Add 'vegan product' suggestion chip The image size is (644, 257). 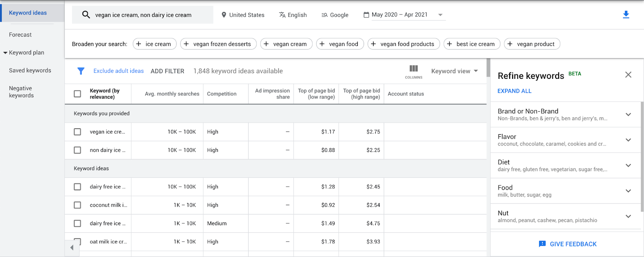tap(532, 44)
